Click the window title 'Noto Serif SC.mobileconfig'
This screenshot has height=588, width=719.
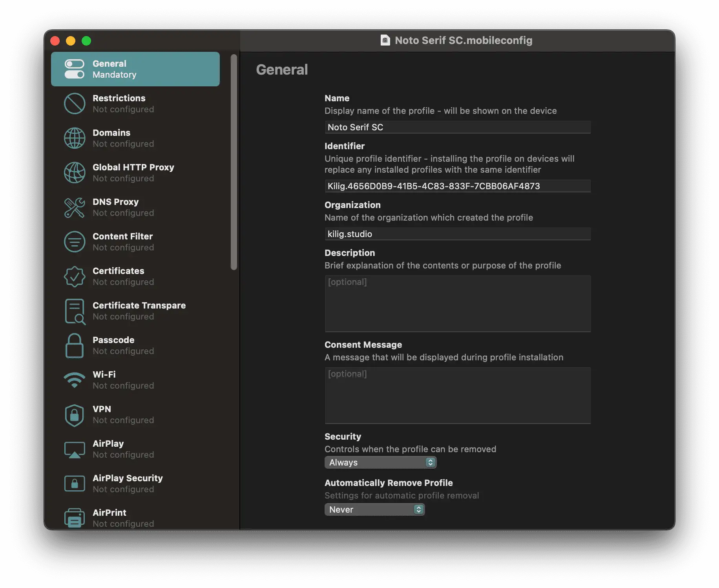click(464, 40)
